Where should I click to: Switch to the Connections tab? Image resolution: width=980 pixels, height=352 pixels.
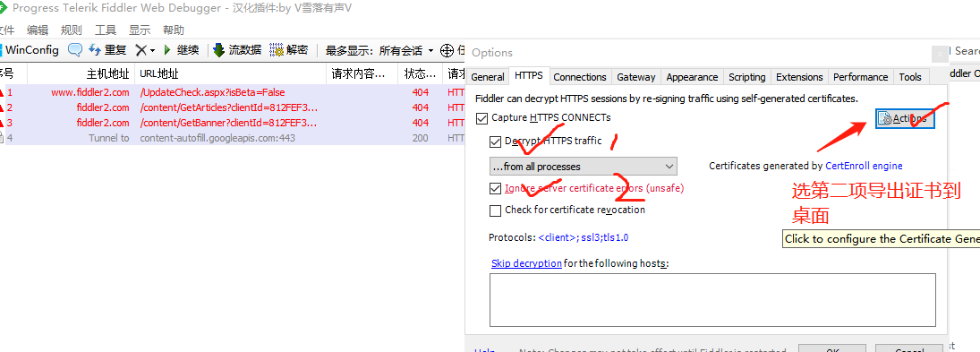[x=580, y=77]
